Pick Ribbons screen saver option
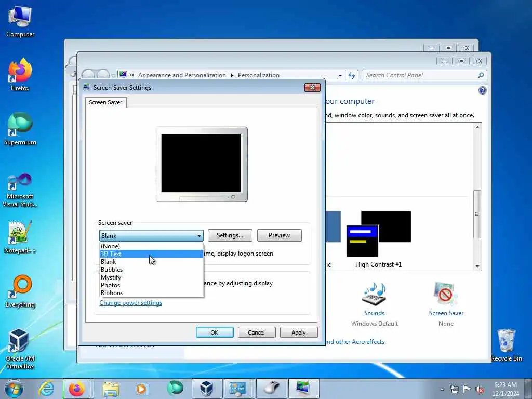 151,293
